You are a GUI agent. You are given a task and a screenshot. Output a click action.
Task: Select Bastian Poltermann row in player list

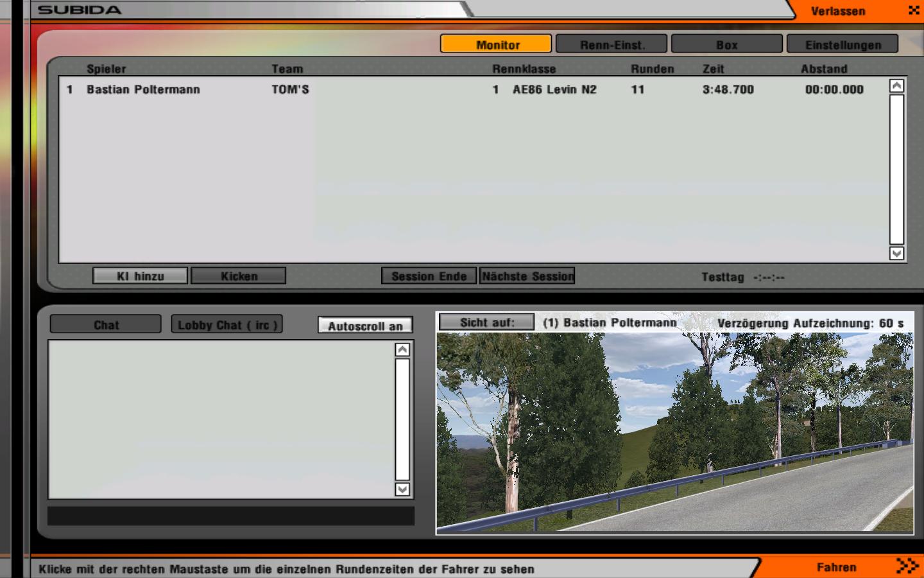[143, 90]
